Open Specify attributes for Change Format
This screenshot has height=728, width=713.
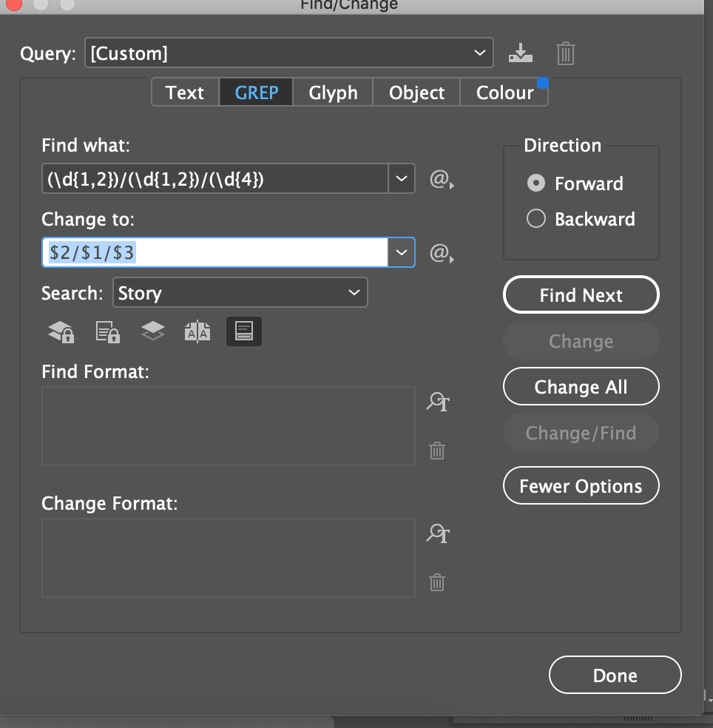[437, 533]
